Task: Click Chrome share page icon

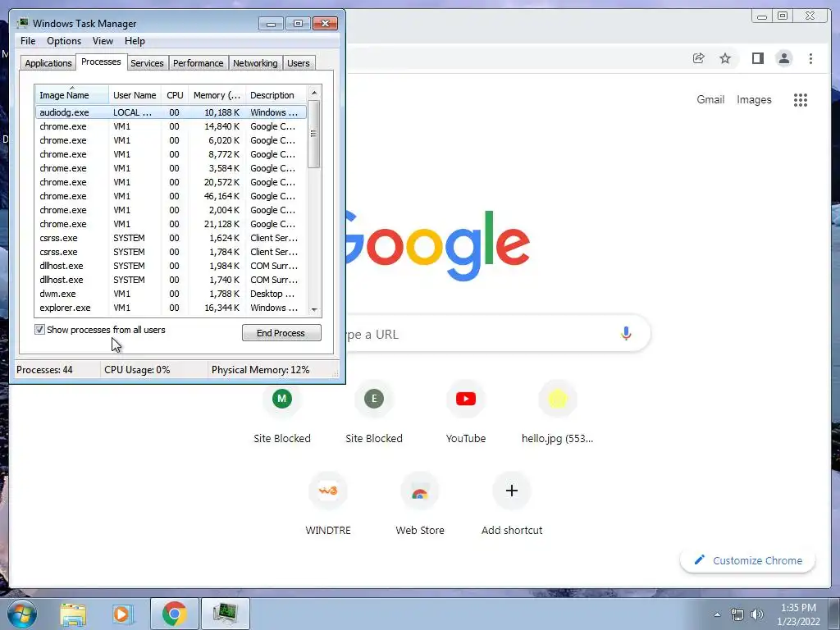Action: tap(698, 58)
